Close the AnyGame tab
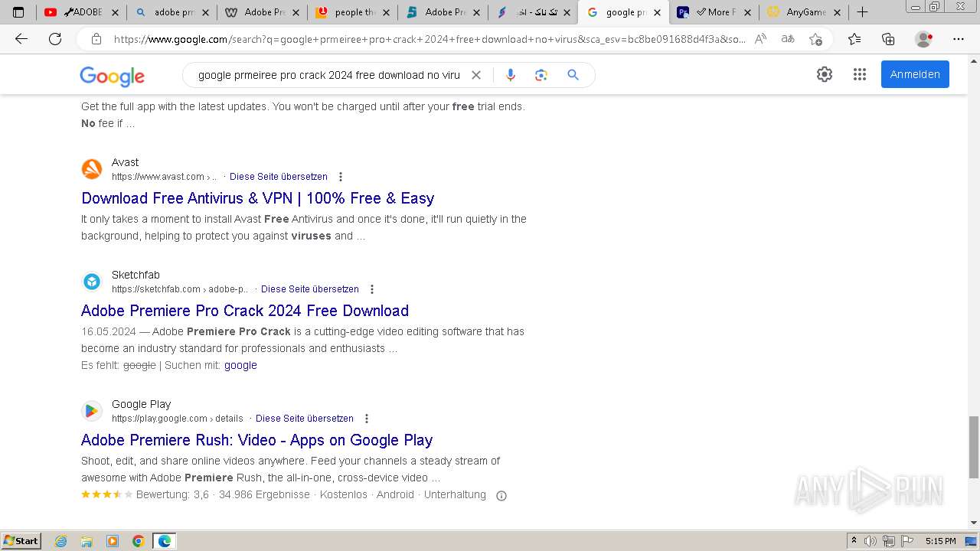This screenshot has height=551, width=980. coord(837,12)
